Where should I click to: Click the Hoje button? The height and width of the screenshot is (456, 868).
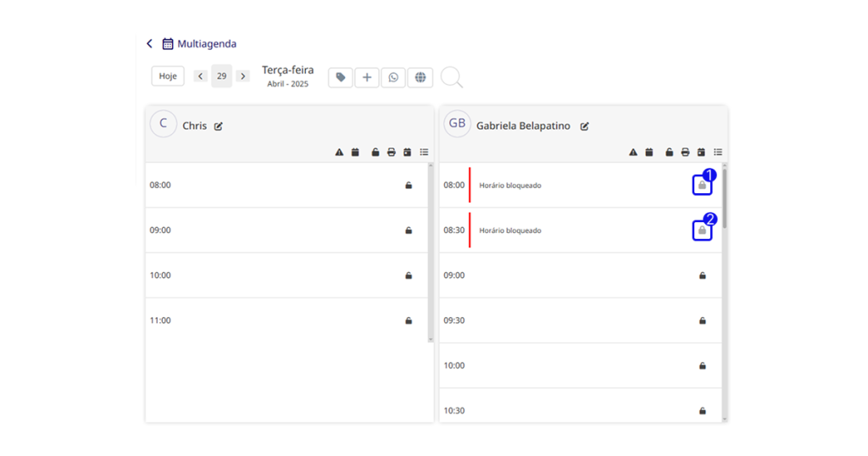pos(168,75)
